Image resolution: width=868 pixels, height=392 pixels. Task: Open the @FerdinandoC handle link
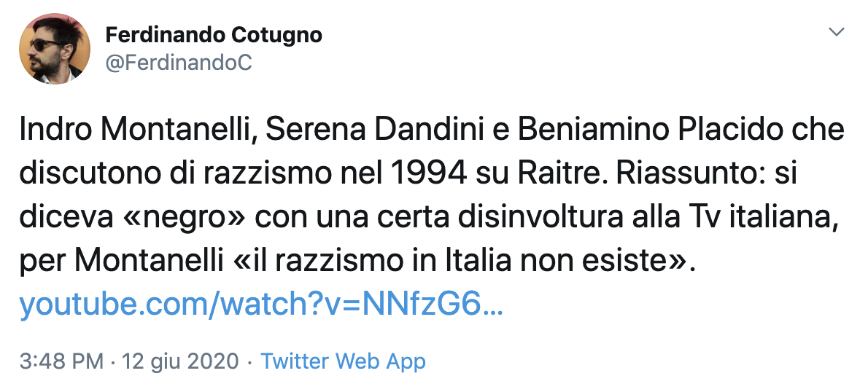[178, 63]
